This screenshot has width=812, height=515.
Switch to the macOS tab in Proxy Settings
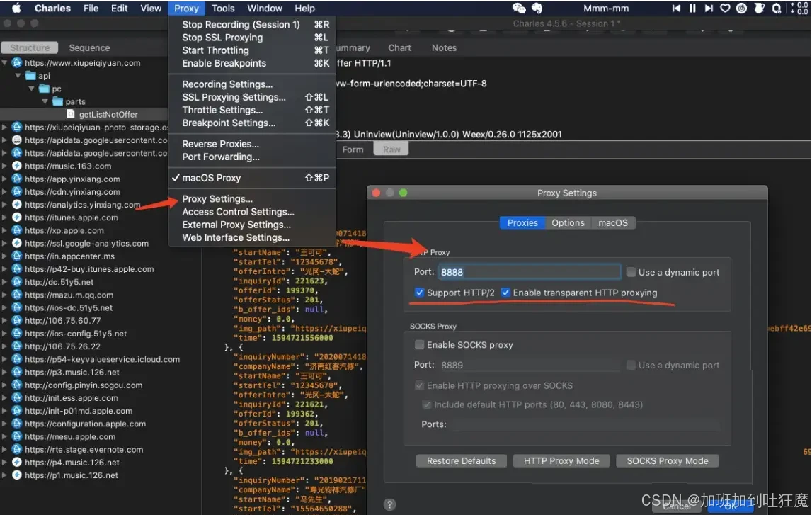[x=612, y=222]
